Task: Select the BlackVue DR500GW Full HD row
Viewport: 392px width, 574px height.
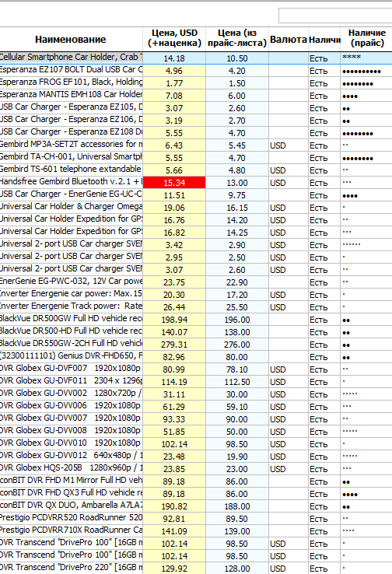Action: [196, 319]
